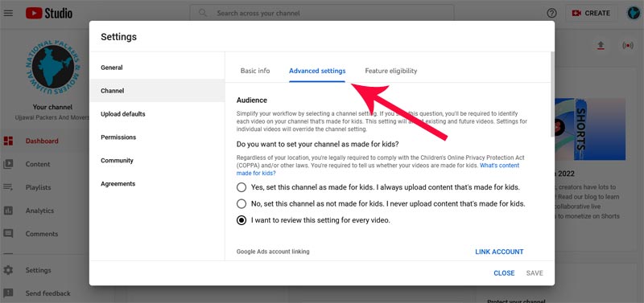644x303 pixels.
Task: Click the Comments sidebar icon
Action: pyautogui.click(x=8, y=234)
